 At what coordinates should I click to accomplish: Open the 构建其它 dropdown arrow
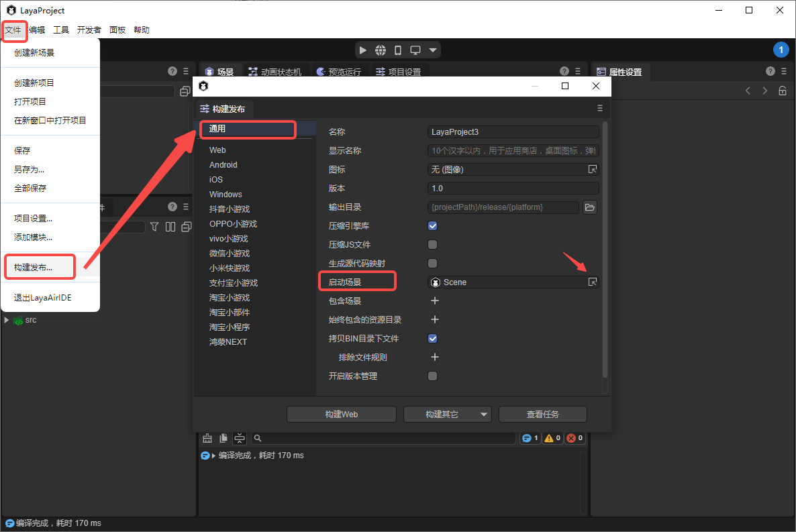484,415
